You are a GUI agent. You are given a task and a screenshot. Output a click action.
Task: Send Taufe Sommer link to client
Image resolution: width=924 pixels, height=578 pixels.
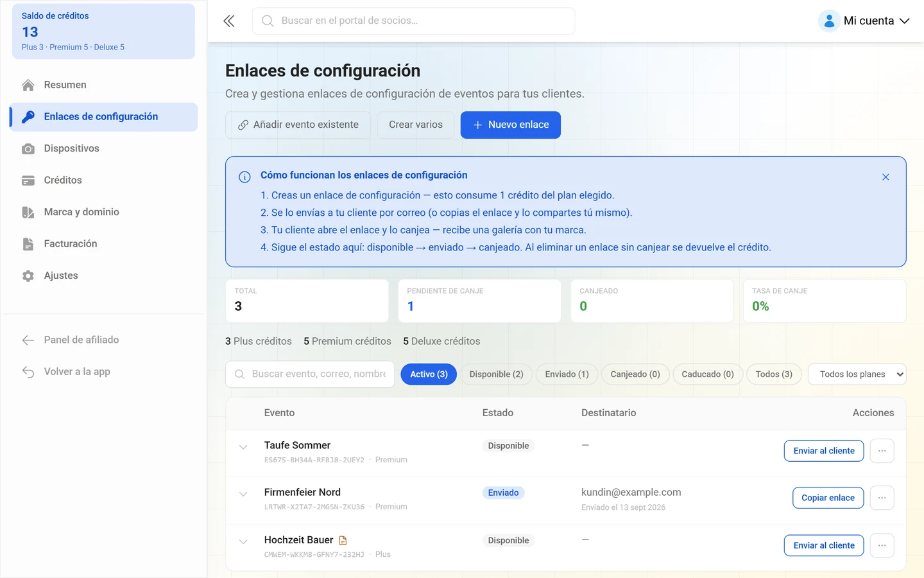824,451
